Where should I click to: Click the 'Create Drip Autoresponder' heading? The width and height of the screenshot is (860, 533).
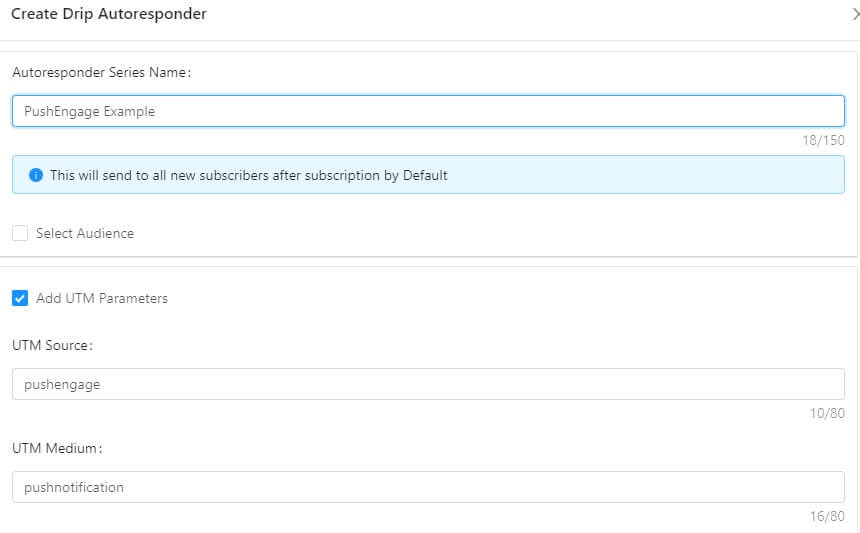[x=109, y=14]
